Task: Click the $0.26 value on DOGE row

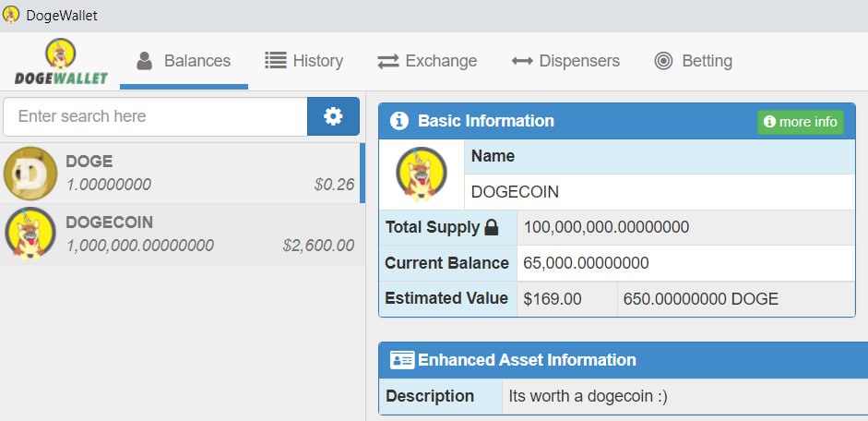Action: (334, 185)
